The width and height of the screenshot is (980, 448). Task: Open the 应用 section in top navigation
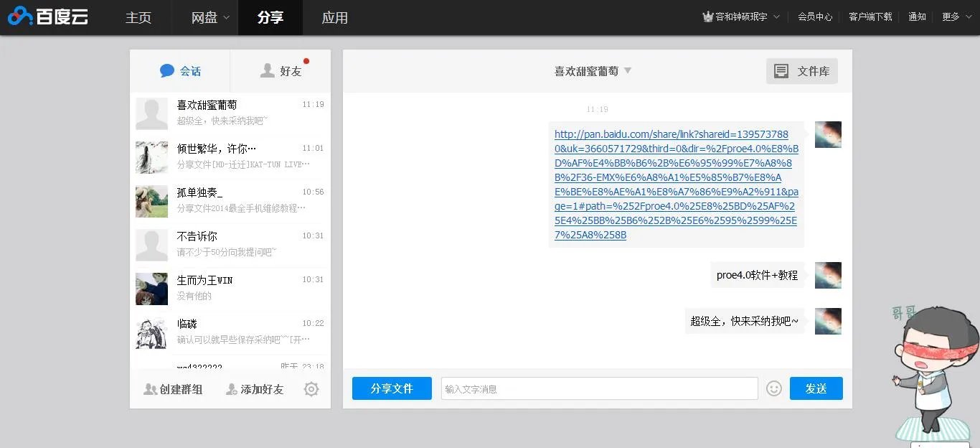coord(334,18)
